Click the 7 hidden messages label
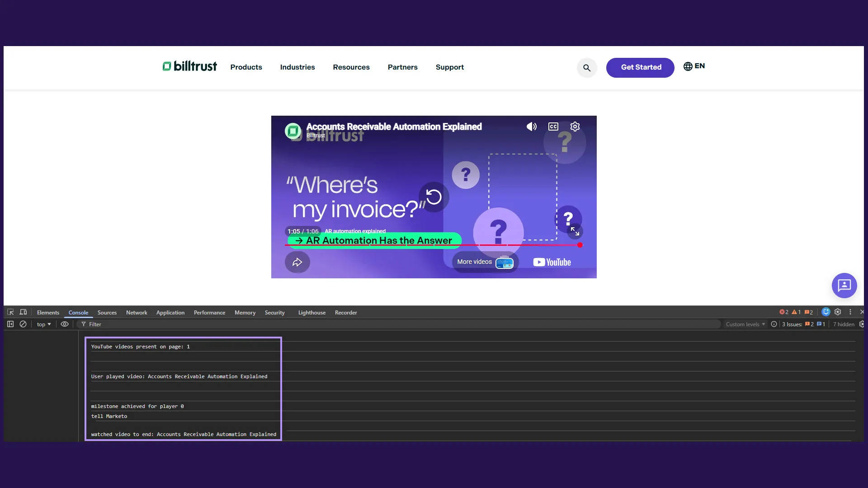The width and height of the screenshot is (868, 488). [844, 324]
